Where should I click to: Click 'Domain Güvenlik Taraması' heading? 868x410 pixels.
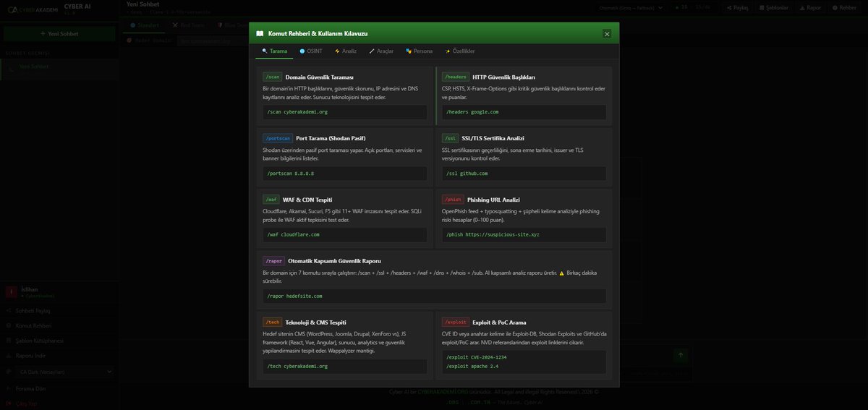click(x=320, y=77)
